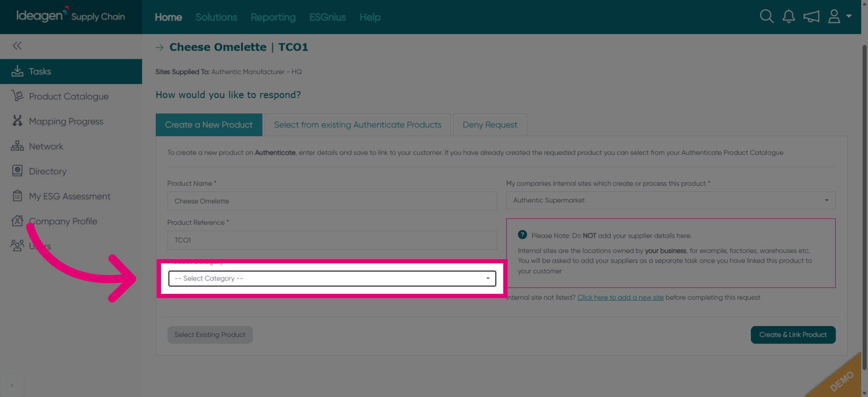Open search with the magnifier icon

click(x=766, y=17)
